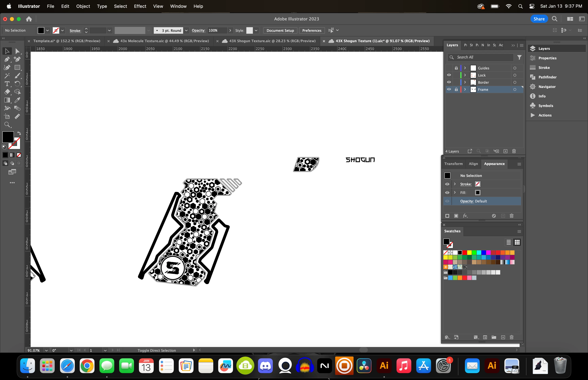Click Add New Effect fx icon
588x380 pixels.
click(465, 216)
